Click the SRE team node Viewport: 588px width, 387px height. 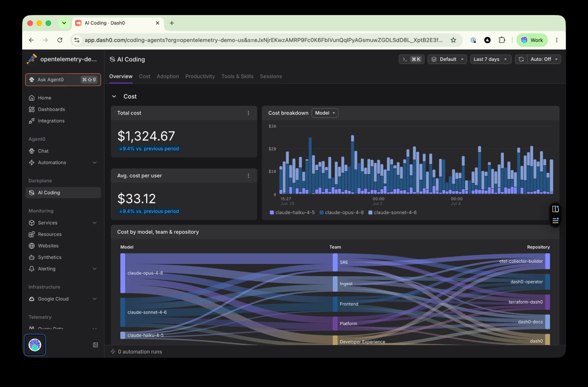click(335, 262)
